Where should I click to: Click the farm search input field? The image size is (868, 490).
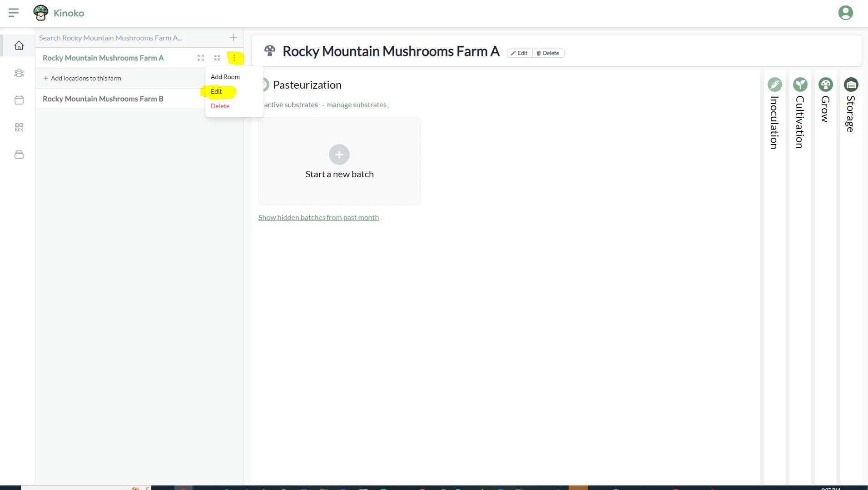point(129,38)
